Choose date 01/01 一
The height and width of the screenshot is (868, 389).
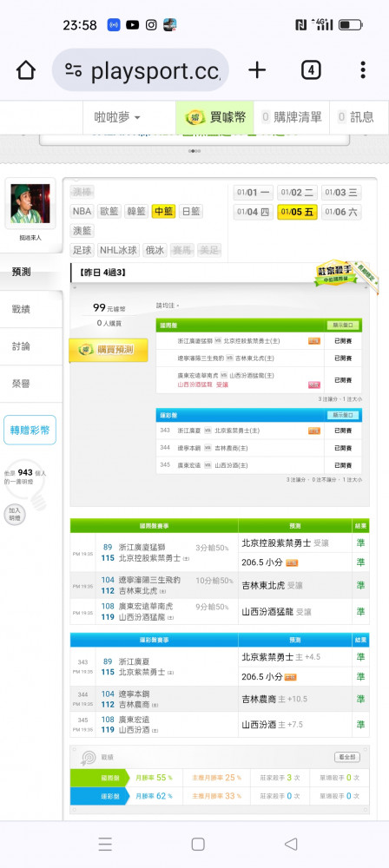[254, 193]
